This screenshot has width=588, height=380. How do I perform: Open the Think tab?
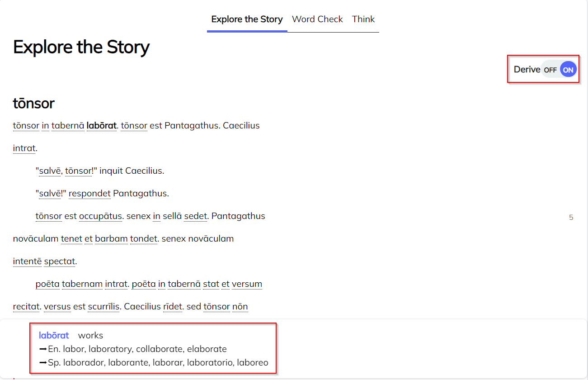pos(363,19)
